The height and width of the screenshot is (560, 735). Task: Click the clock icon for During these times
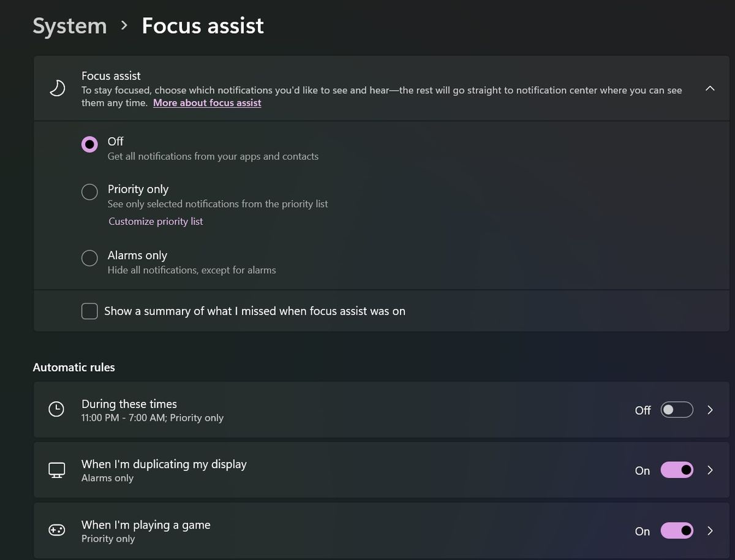tap(56, 410)
